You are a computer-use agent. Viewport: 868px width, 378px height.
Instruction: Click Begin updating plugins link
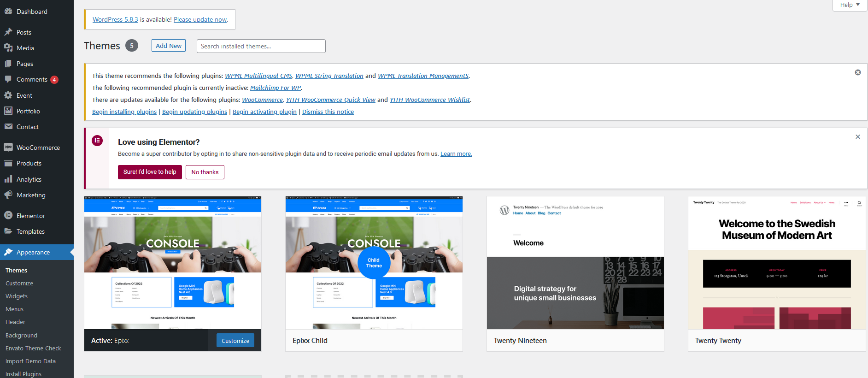pos(194,112)
